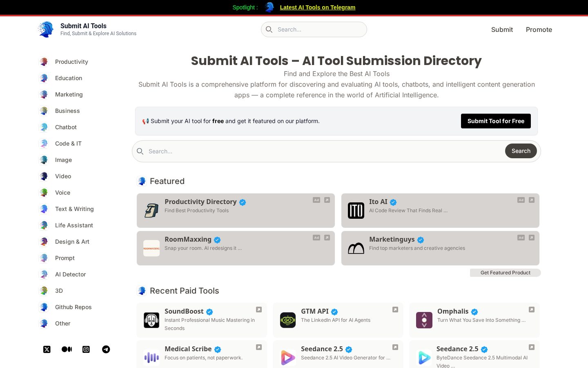Click the SoundBoost headphones logo
This screenshot has width=588, height=368.
tap(151, 320)
